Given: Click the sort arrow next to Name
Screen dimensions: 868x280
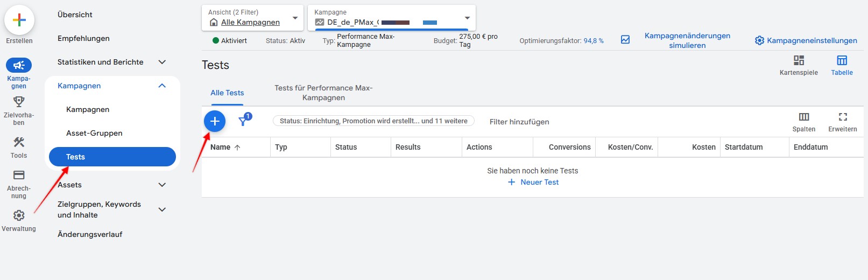Looking at the screenshot, I should (237, 147).
